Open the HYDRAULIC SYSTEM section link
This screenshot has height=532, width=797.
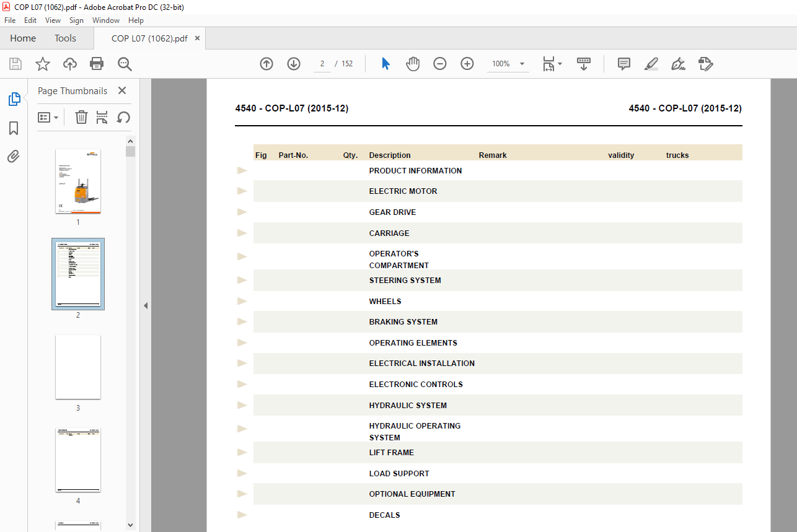[408, 406]
